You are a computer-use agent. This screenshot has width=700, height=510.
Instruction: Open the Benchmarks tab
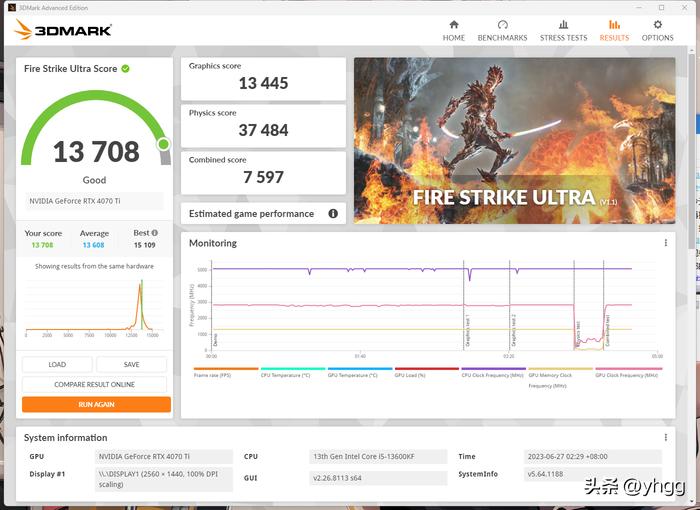(x=502, y=30)
